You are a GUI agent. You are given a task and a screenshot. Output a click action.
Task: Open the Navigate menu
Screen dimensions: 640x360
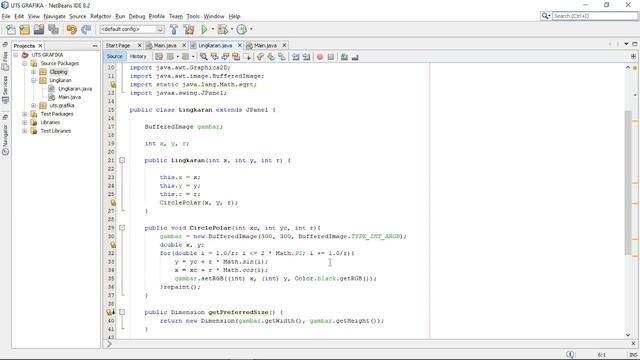coord(54,16)
